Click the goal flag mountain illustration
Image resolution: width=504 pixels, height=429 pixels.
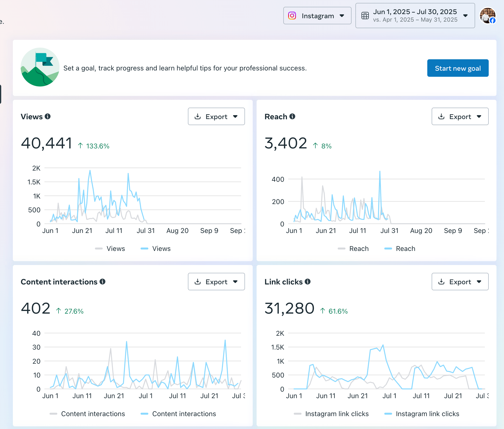click(x=40, y=67)
